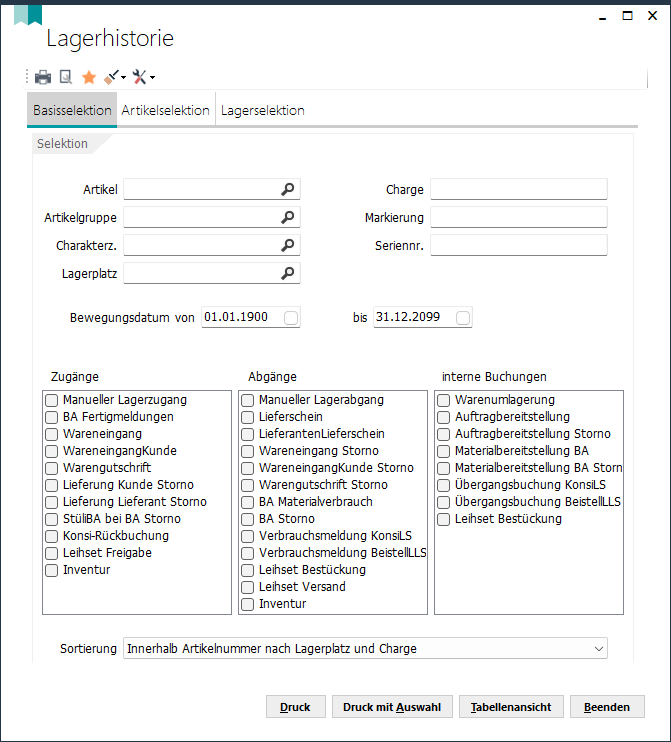Click Druck mit Auswahl button
Viewport: 671px width, 742px height.
click(x=392, y=707)
